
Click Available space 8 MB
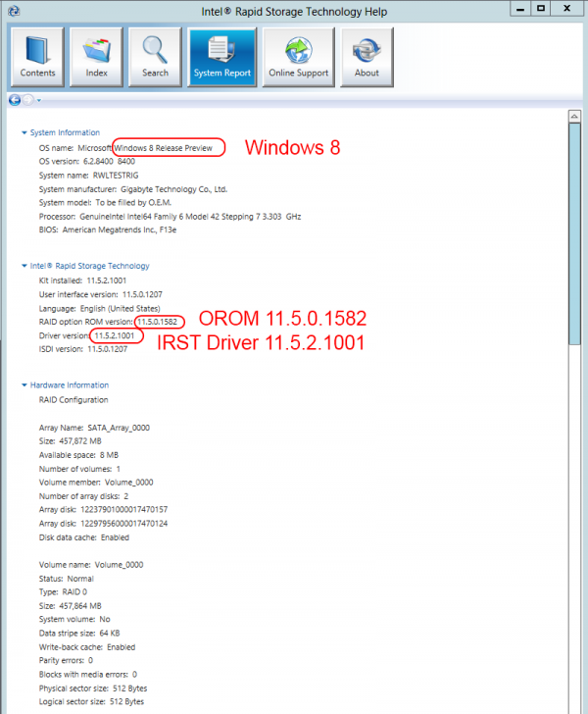(78, 455)
